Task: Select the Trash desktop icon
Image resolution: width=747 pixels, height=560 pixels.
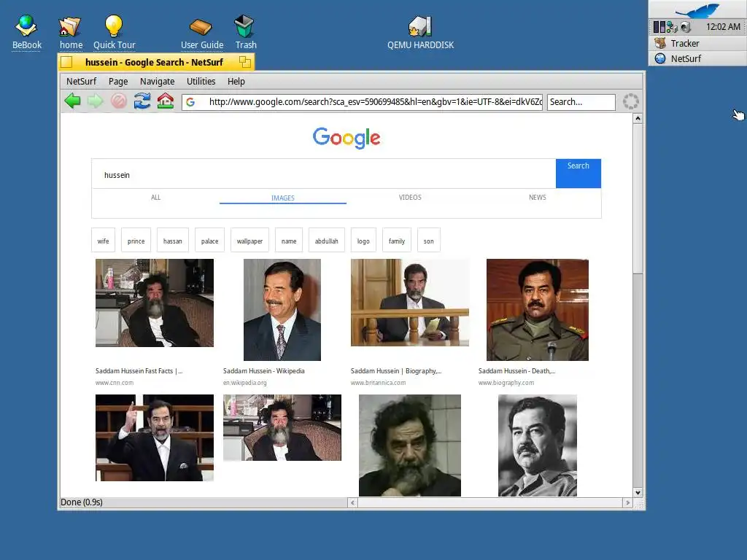Action: click(246, 32)
